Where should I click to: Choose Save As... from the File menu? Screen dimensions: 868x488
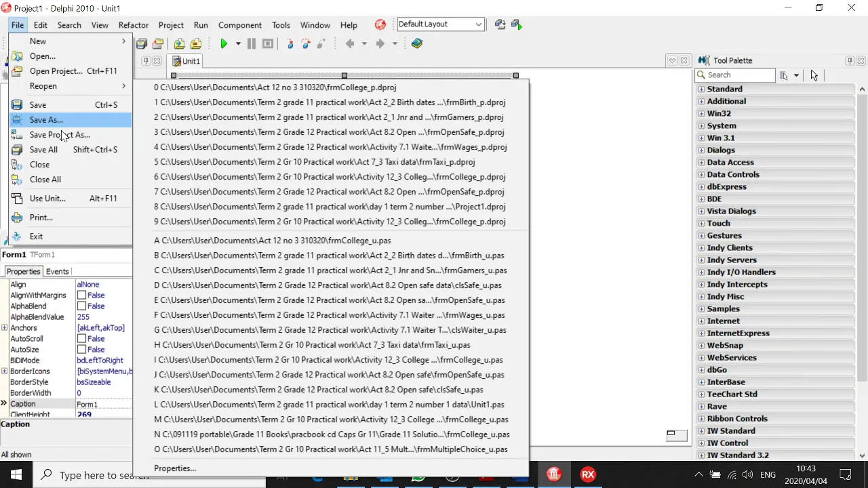click(x=71, y=120)
